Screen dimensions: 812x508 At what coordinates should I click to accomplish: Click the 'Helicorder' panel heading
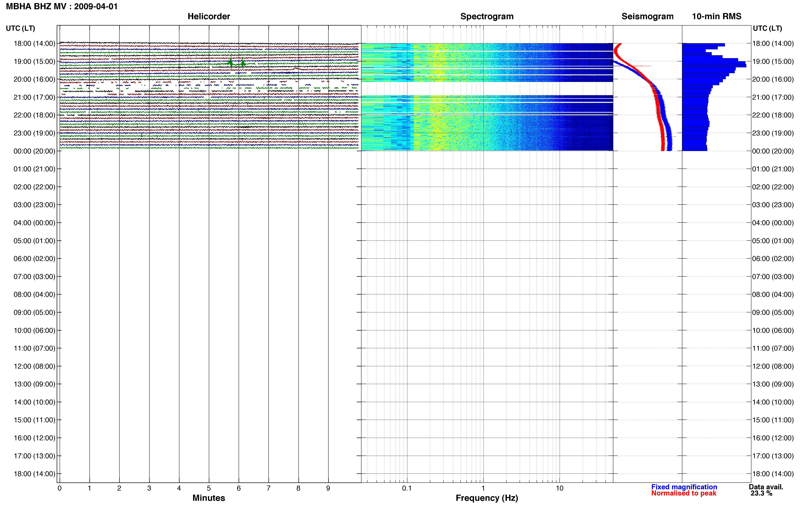tap(208, 16)
